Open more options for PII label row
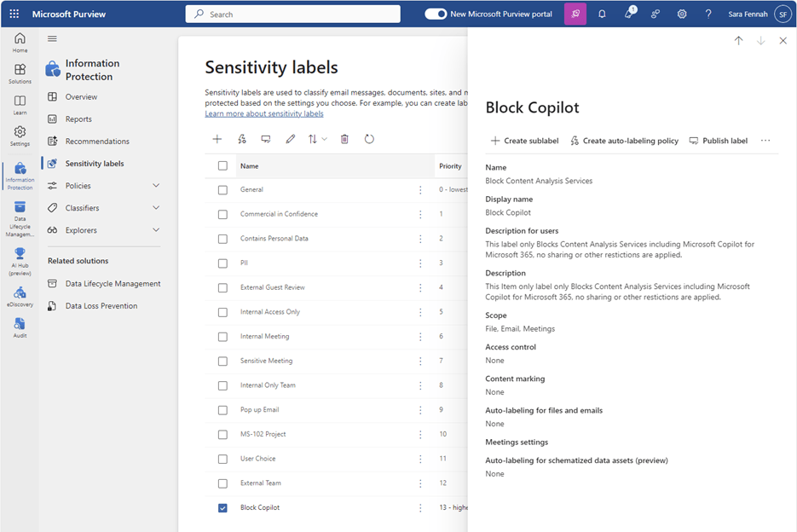This screenshot has width=797, height=532. 420,263
